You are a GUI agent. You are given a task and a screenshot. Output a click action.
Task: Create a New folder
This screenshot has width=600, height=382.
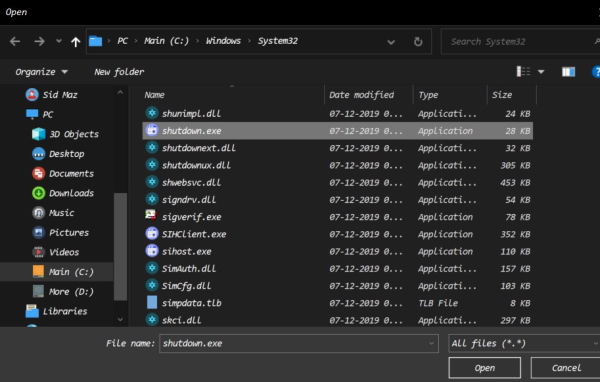(119, 72)
